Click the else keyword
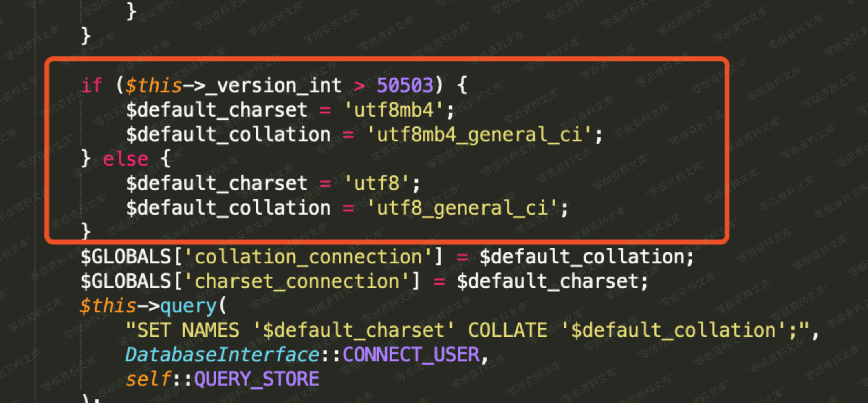Viewport: 868px width, 403px height. click(x=126, y=159)
